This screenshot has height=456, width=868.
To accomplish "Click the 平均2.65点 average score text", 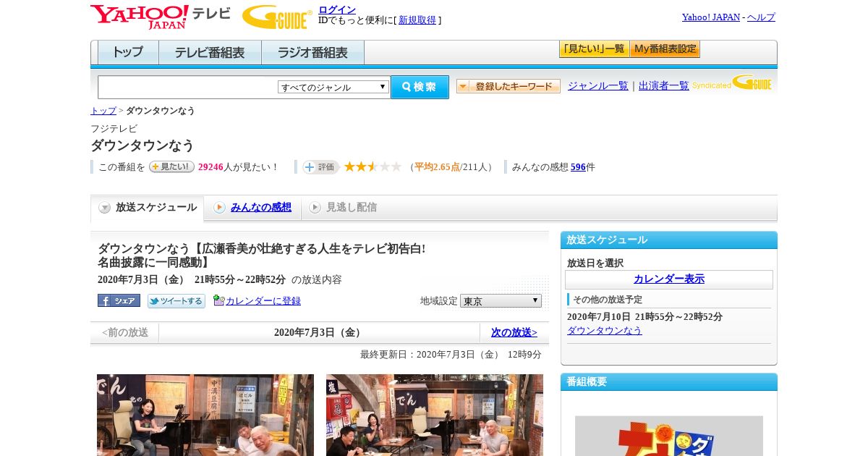I will 438,167.
